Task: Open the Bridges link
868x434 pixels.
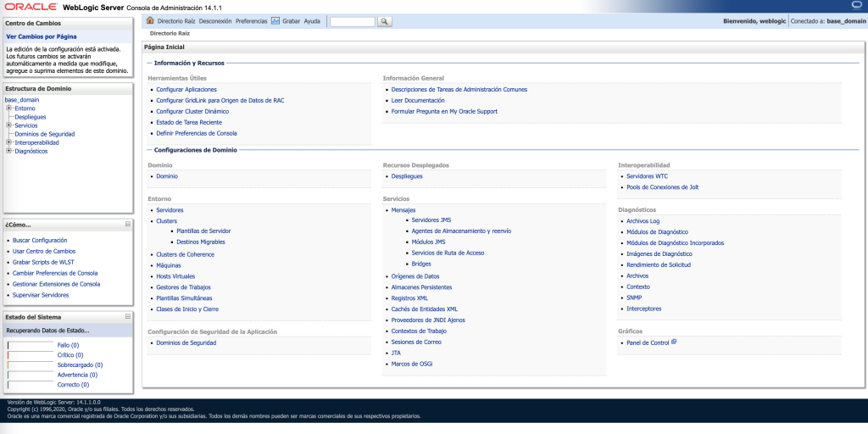Action: (x=421, y=264)
